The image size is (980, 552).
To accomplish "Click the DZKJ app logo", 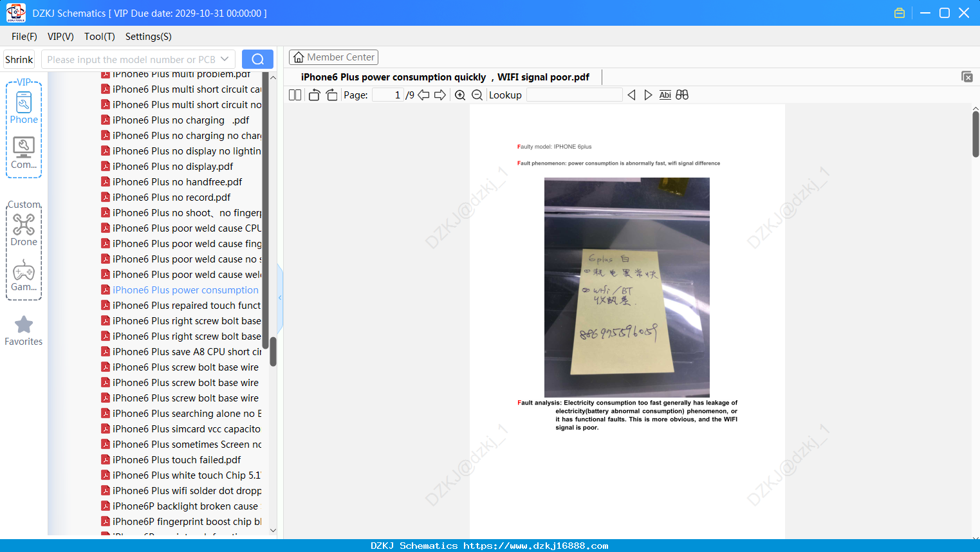I will click(x=15, y=13).
